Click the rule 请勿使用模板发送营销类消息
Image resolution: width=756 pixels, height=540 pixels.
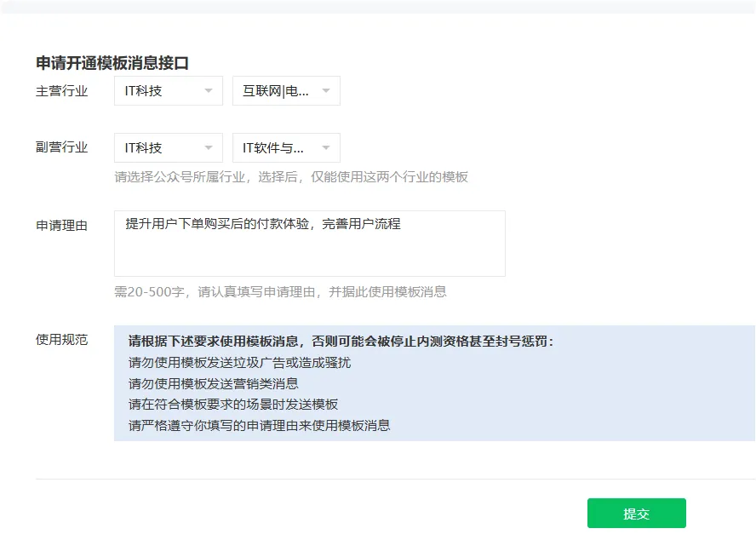tap(214, 383)
